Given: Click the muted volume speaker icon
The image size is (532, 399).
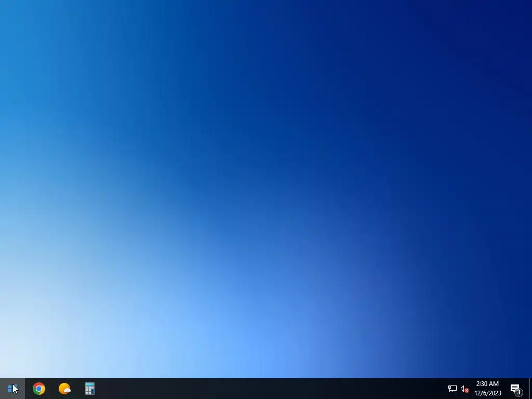Looking at the screenshot, I should 465,389.
